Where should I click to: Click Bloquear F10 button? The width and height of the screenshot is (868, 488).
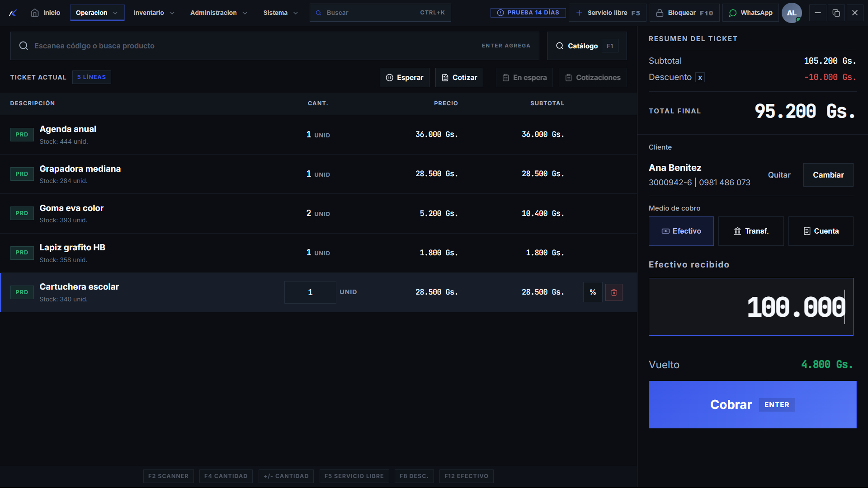point(684,13)
